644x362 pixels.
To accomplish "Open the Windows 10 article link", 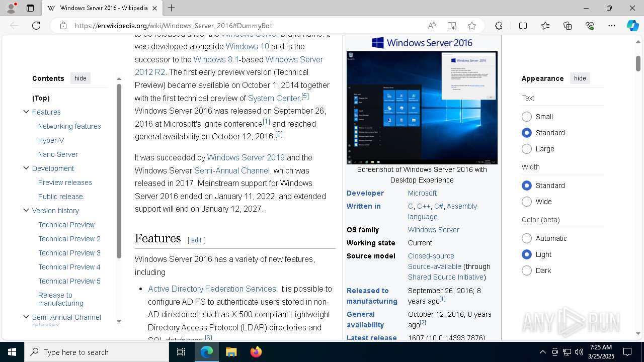I will [247, 46].
